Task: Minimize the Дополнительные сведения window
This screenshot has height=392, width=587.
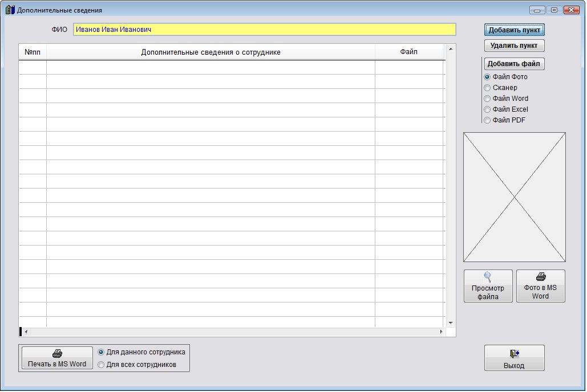Action: click(537, 10)
